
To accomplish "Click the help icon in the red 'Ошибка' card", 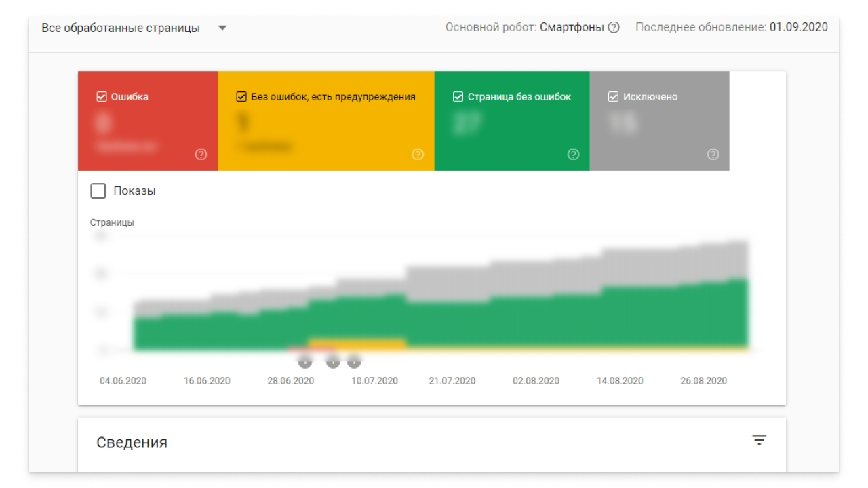I will (201, 155).
